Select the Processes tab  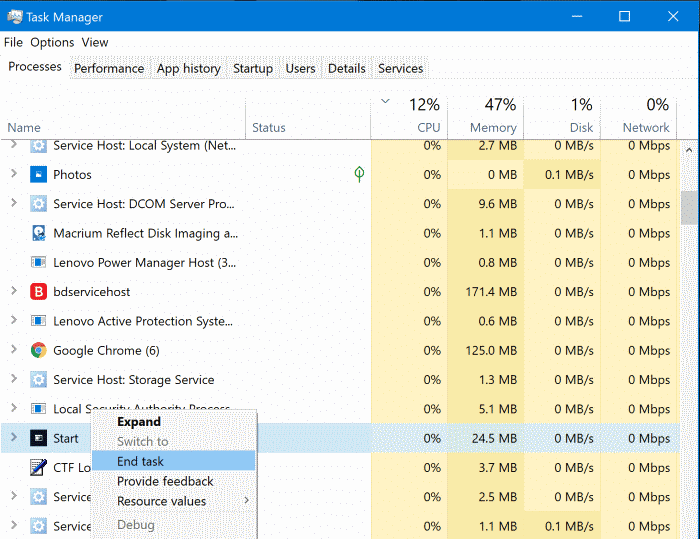pos(35,67)
